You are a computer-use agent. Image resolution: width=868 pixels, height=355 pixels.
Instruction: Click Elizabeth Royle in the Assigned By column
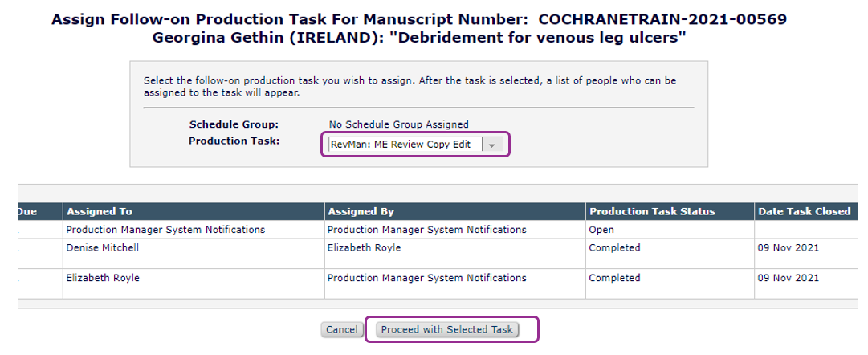coord(364,248)
